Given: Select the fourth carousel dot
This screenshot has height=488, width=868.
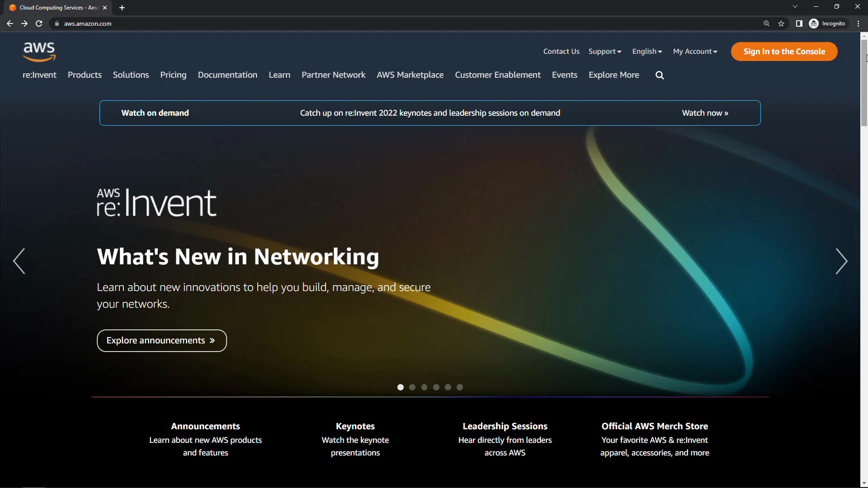Looking at the screenshot, I should click(x=436, y=387).
